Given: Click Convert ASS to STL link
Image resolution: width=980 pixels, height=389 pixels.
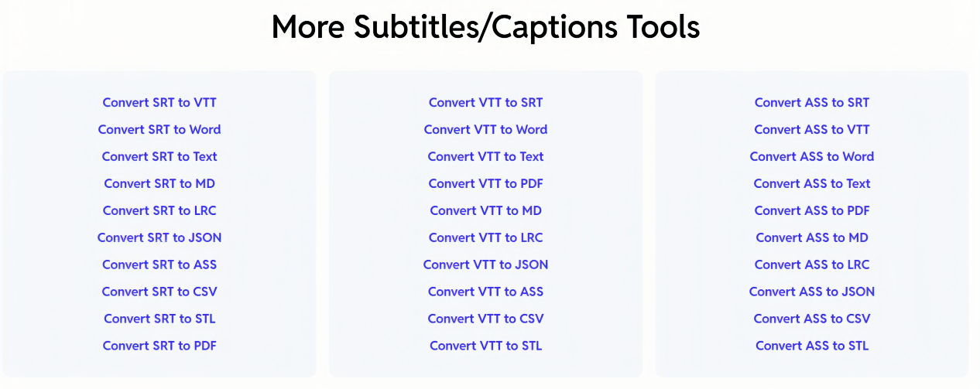Looking at the screenshot, I should point(812,346).
